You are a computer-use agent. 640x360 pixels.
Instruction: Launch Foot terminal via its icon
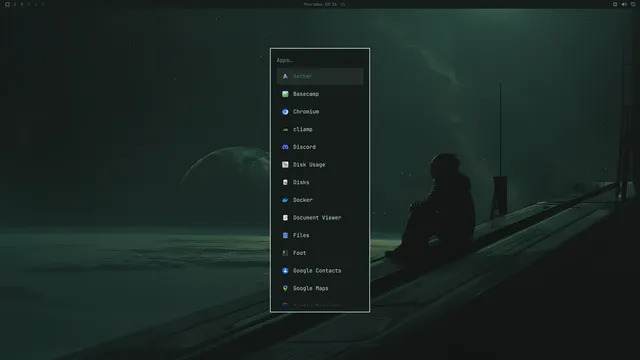pyautogui.click(x=285, y=253)
